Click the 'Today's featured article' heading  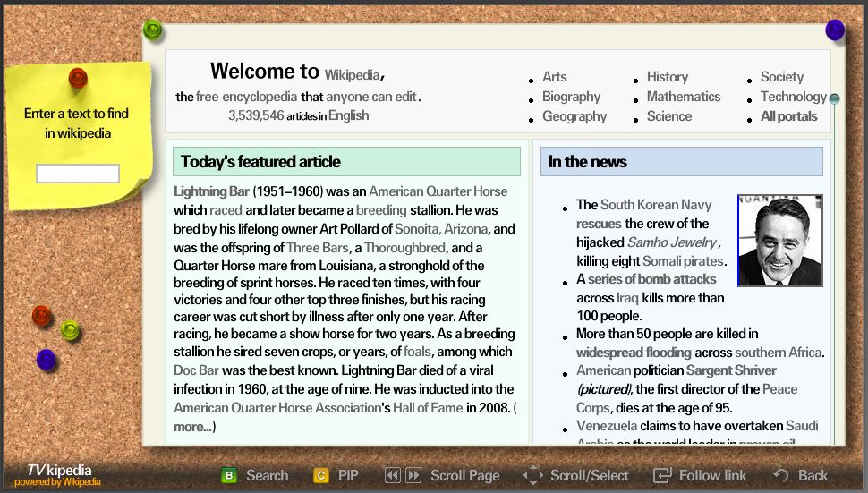(x=260, y=162)
